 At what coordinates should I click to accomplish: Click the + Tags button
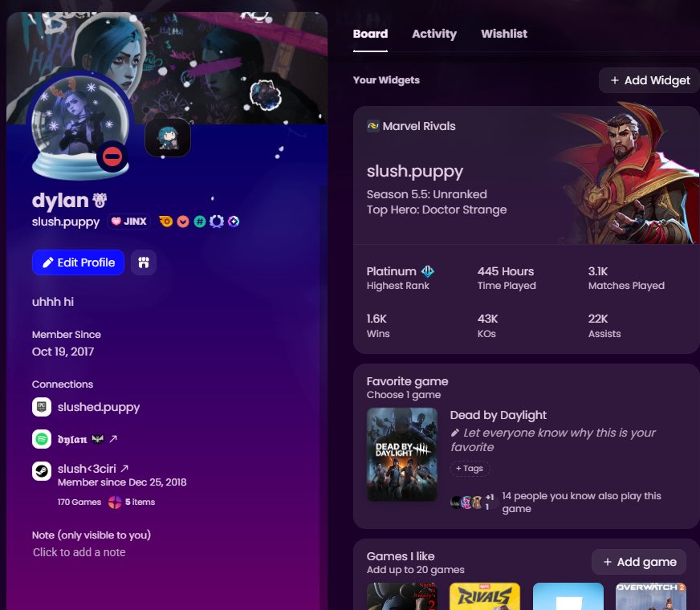click(x=470, y=469)
